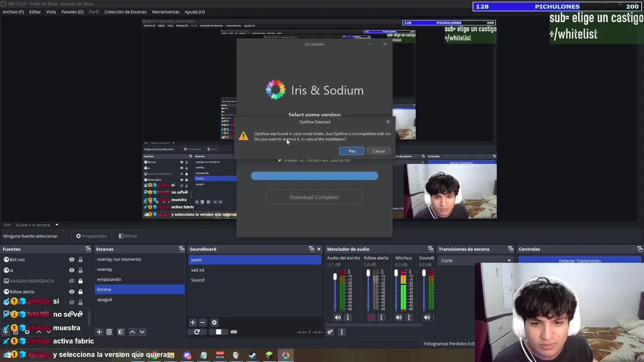The height and width of the screenshot is (362, 644).
Task: Hide the follow alerta source
Action: 71,292
